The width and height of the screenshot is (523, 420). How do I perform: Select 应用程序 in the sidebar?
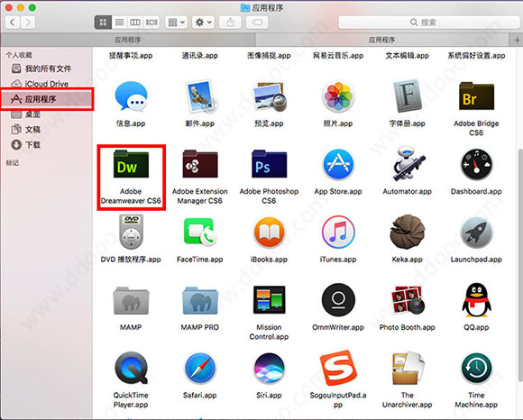[x=47, y=99]
